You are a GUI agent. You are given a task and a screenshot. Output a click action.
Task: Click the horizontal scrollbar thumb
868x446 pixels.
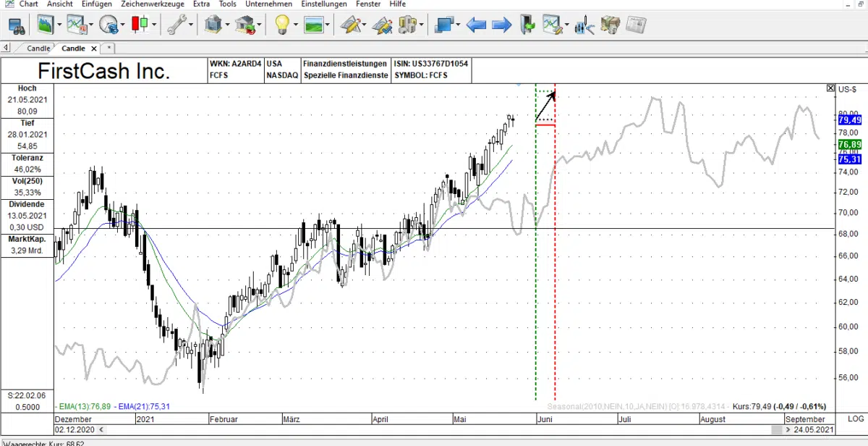click(777, 429)
